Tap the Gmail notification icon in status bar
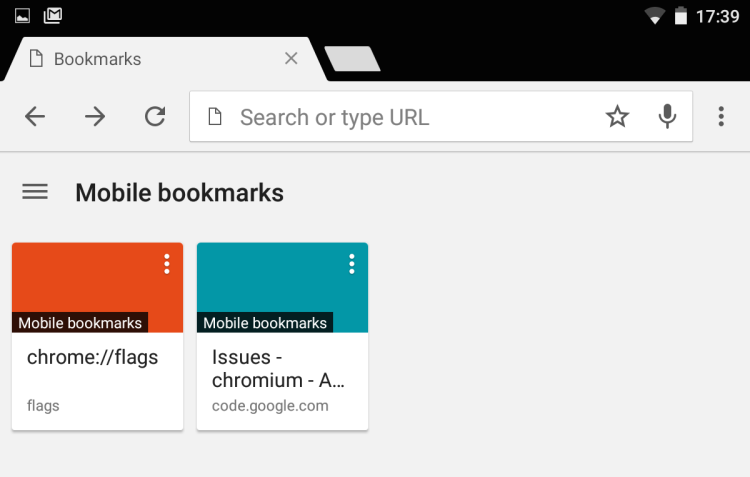This screenshot has width=750, height=477. point(53,15)
